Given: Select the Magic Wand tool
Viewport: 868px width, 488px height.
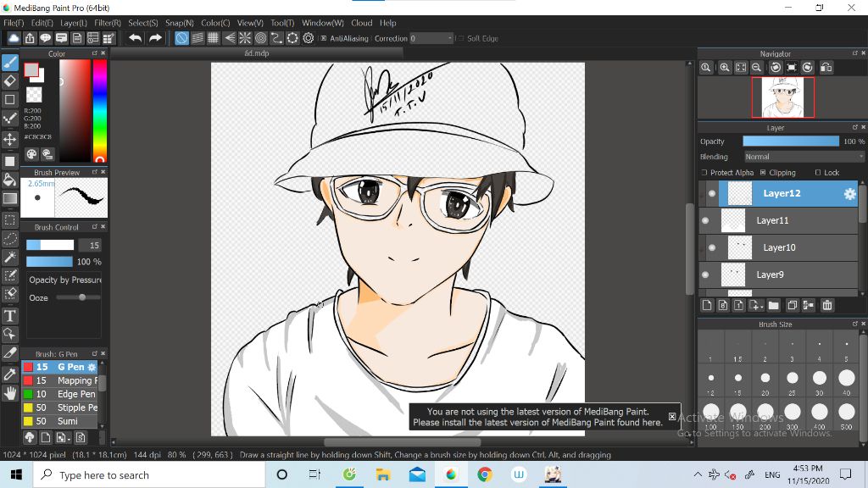Looking at the screenshot, I should tap(10, 257).
